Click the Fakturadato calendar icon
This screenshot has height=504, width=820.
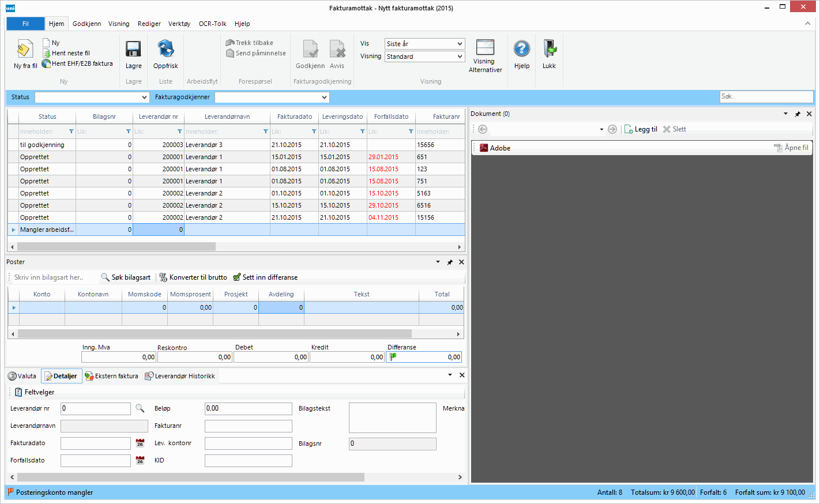click(x=140, y=443)
